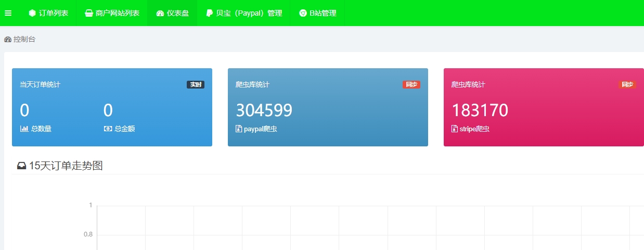Click the money icon next to 总金额

pyautogui.click(x=108, y=129)
